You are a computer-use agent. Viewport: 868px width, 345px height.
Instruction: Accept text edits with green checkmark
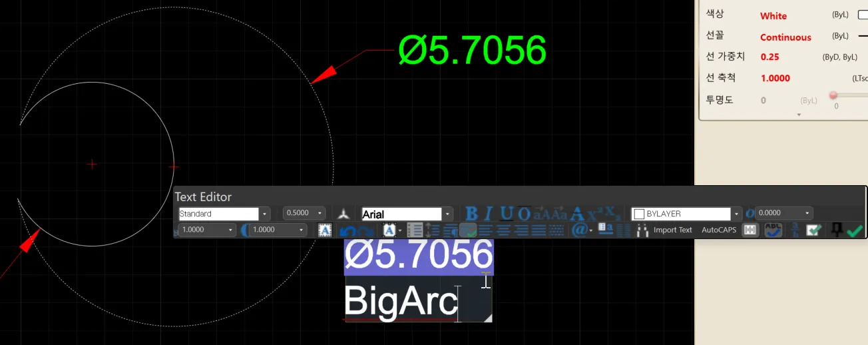click(855, 230)
